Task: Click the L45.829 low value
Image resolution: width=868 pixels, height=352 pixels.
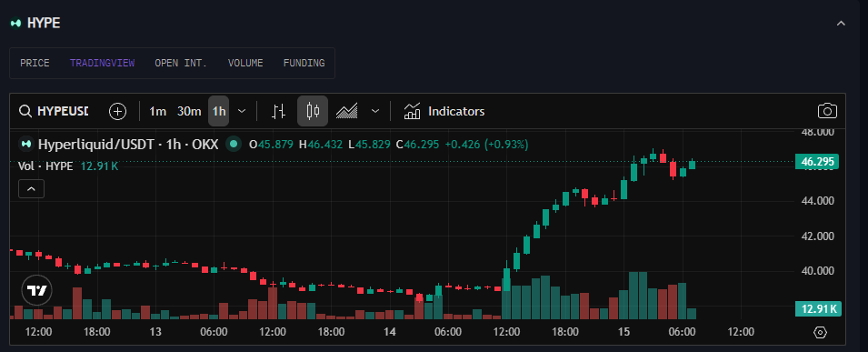Action: 369,145
